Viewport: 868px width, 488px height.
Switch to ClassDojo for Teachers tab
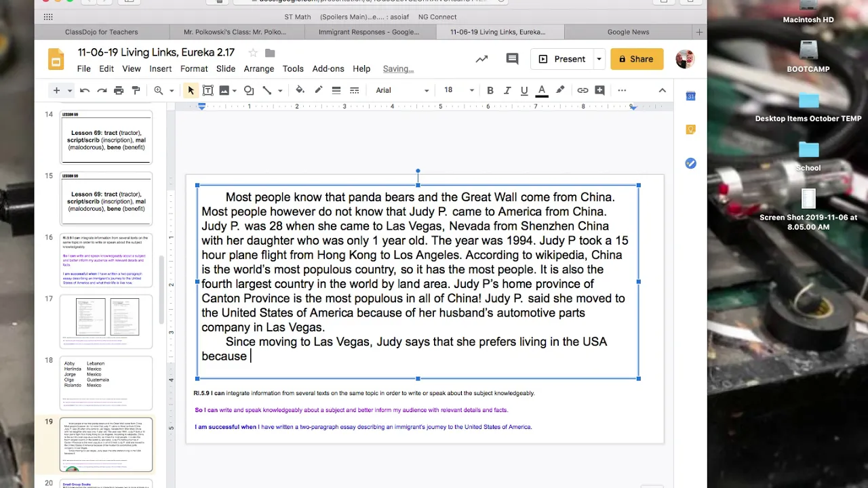[x=102, y=32]
